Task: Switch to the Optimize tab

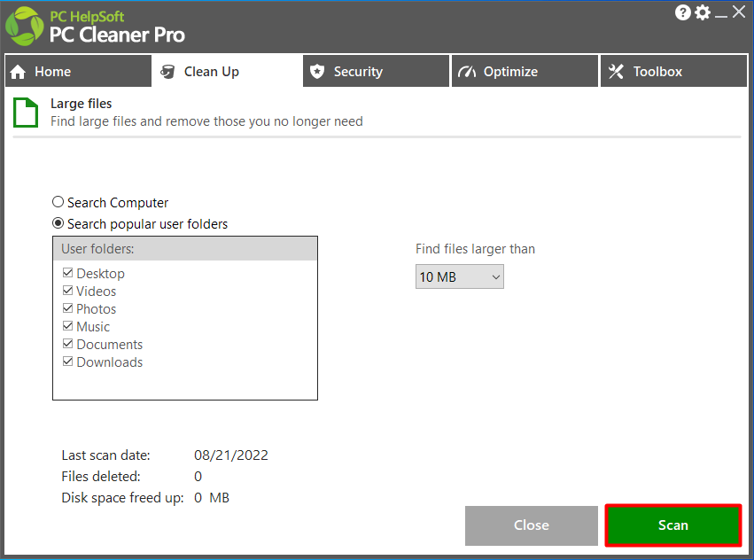Action: pyautogui.click(x=525, y=71)
